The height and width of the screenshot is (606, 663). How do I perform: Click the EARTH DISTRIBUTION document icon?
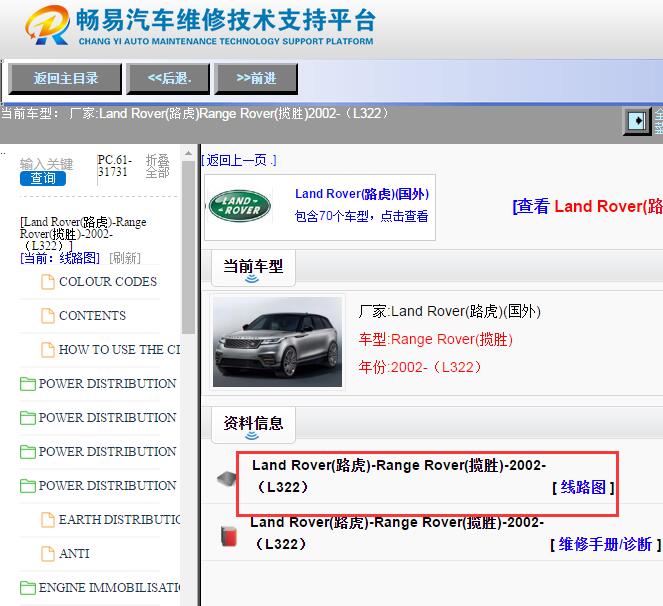pos(48,520)
